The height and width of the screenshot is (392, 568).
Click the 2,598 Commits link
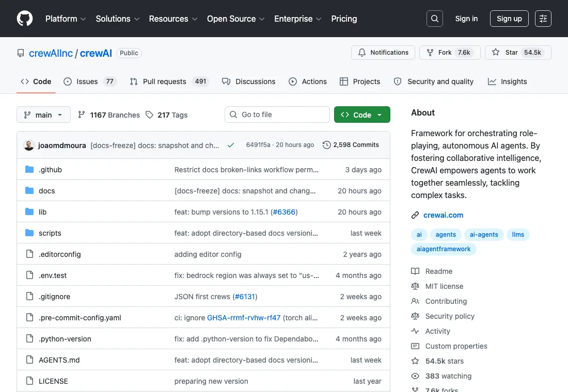tap(351, 145)
